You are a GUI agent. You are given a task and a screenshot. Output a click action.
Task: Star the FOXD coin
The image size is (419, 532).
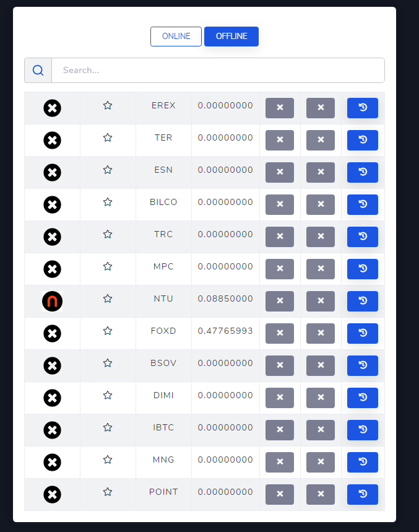[108, 331]
